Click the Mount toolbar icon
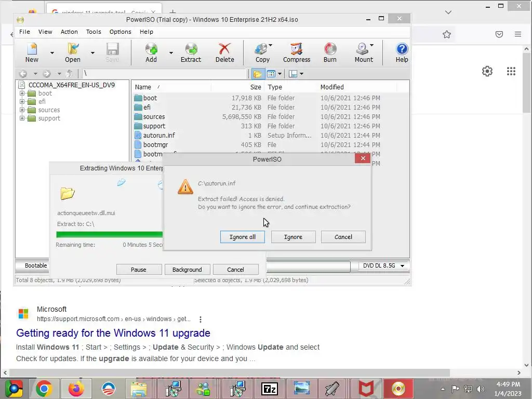Image resolution: width=532 pixels, height=399 pixels. [x=363, y=52]
